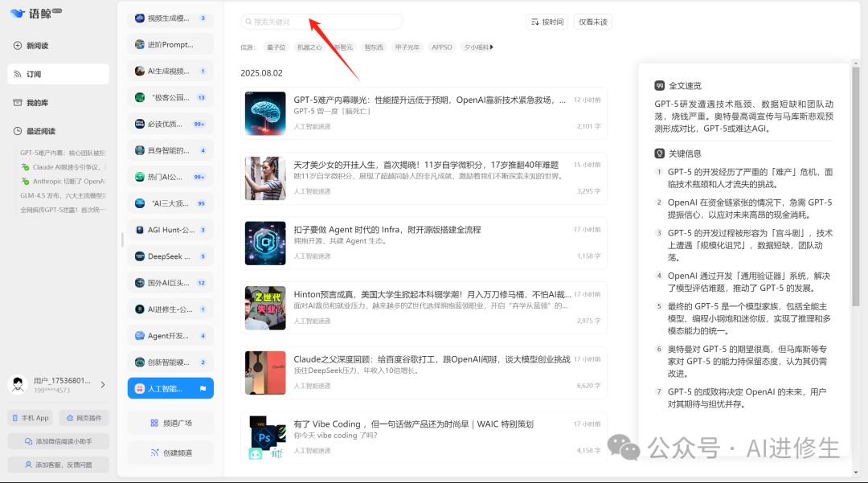Screen dimensions: 868x483
Task: Select the DeepSeek channel icon
Action: (140, 256)
